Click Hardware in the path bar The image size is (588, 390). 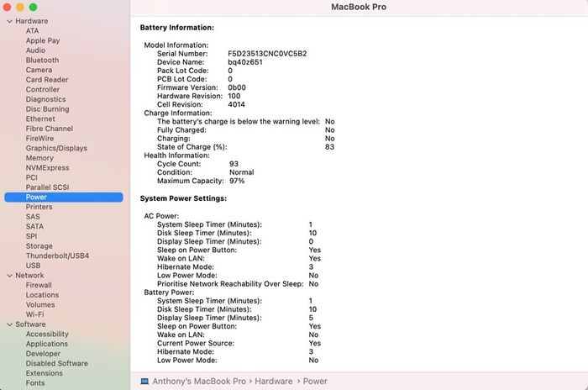[x=274, y=382]
